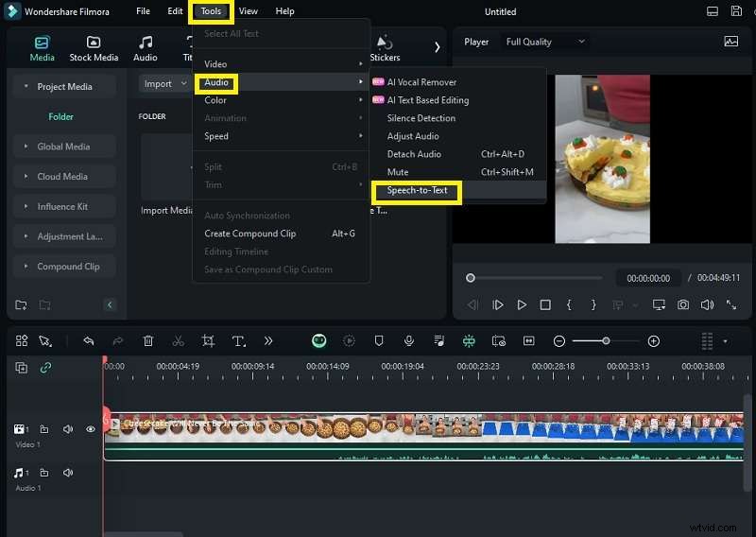
Task: Click the snapshot camera icon in player
Action: pyautogui.click(x=682, y=305)
